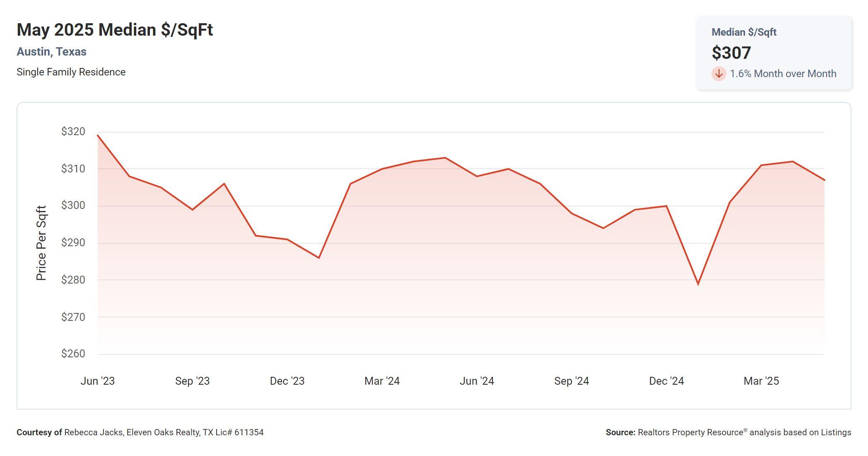Select the May 2025 Median $/SqFt heading
868x456 pixels.
(115, 30)
